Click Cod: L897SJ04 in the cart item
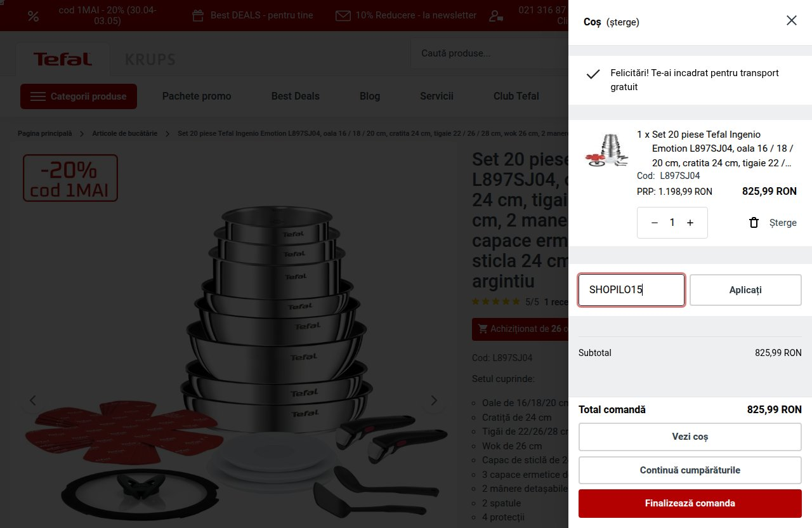The width and height of the screenshot is (812, 528). (669, 176)
